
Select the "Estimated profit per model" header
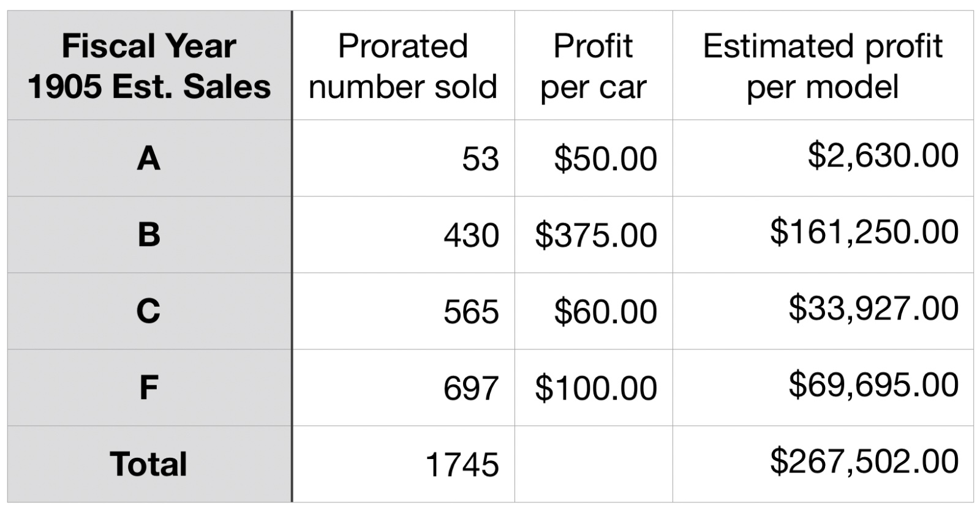click(822, 65)
